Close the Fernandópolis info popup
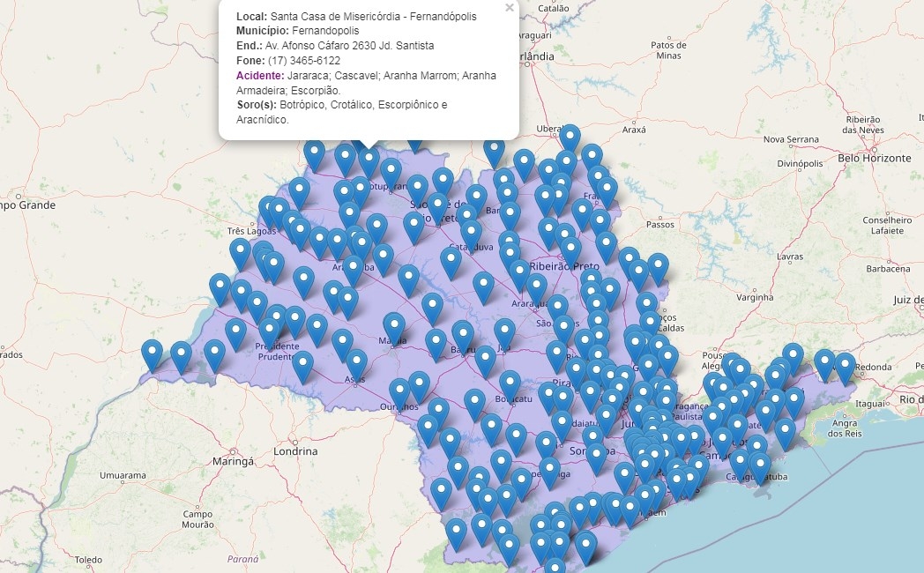This screenshot has height=573, width=924. point(509,8)
